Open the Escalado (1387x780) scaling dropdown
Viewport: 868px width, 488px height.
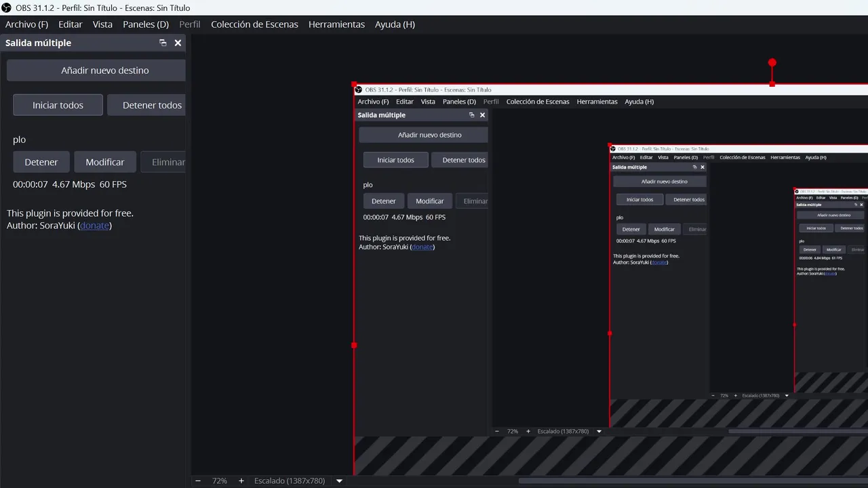tap(299, 481)
